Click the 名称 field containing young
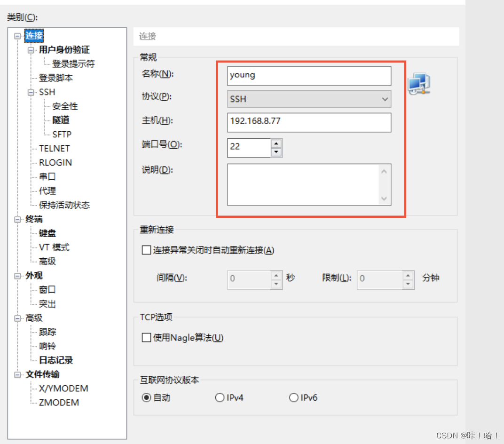Viewport: 504px width, 444px height. pyautogui.click(x=309, y=76)
